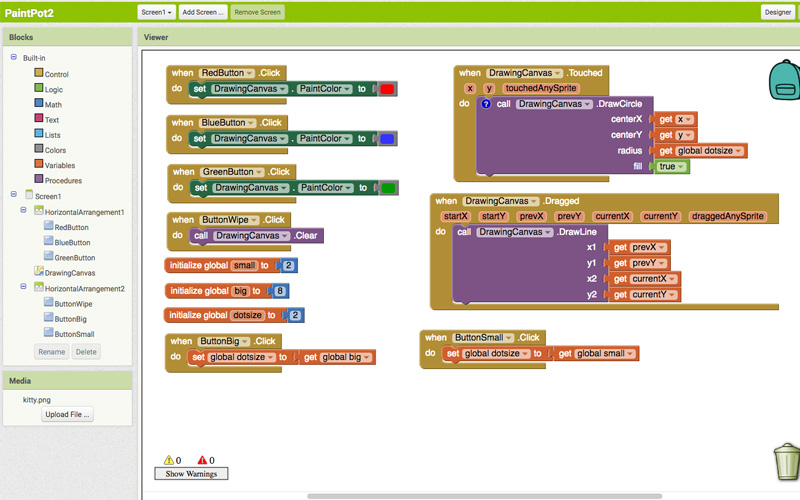Click the horizontal scrollbar in the viewer

click(485, 496)
